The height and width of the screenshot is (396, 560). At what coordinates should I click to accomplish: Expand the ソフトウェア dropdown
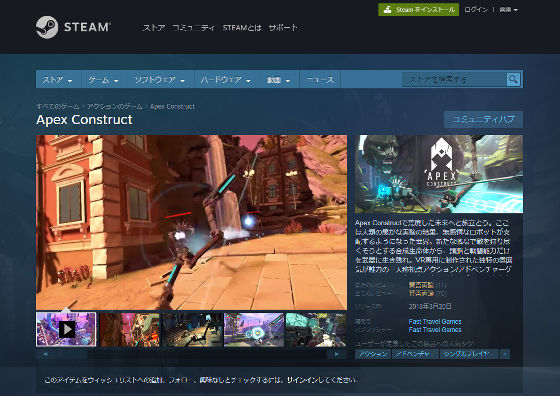(x=160, y=80)
